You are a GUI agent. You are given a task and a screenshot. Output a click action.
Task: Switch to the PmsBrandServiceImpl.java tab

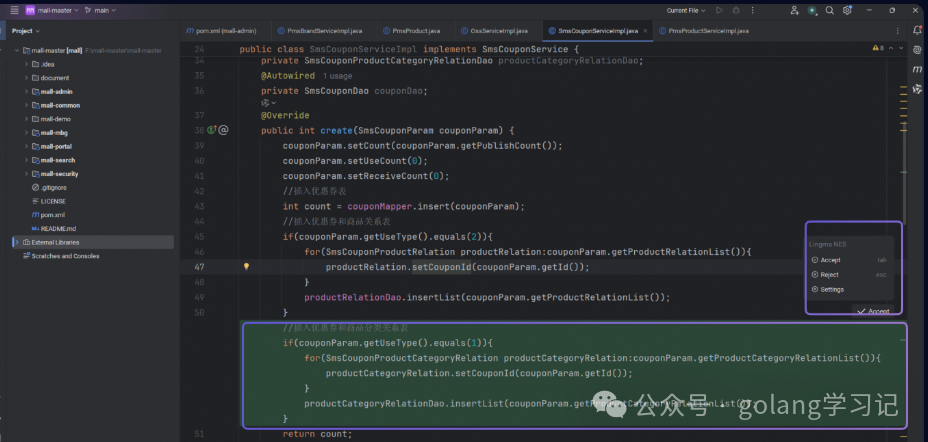320,31
